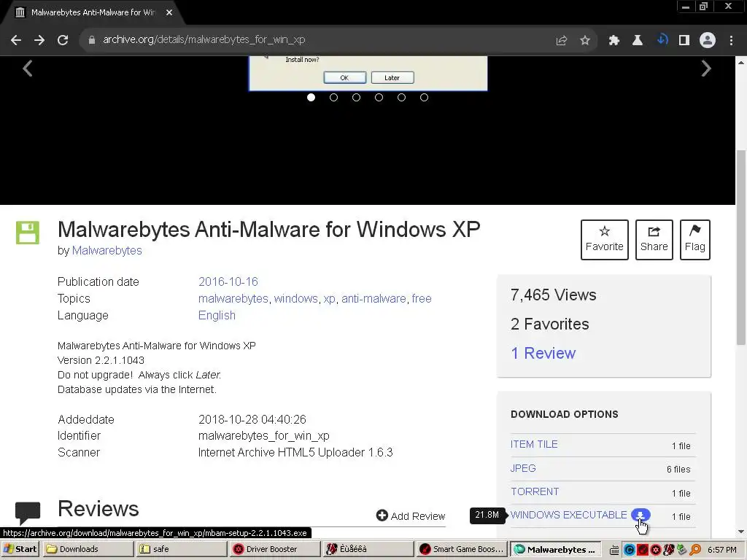Click the blue download icon beside WINDOWS EXECUTABLE
Viewport: 747px width, 560px height.
[x=640, y=515]
